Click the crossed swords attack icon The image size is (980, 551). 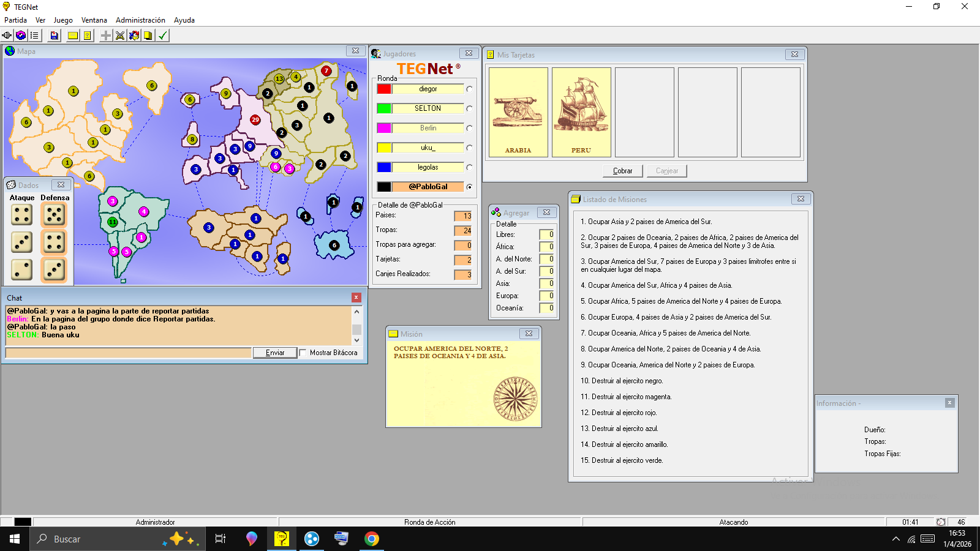pyautogui.click(x=120, y=36)
